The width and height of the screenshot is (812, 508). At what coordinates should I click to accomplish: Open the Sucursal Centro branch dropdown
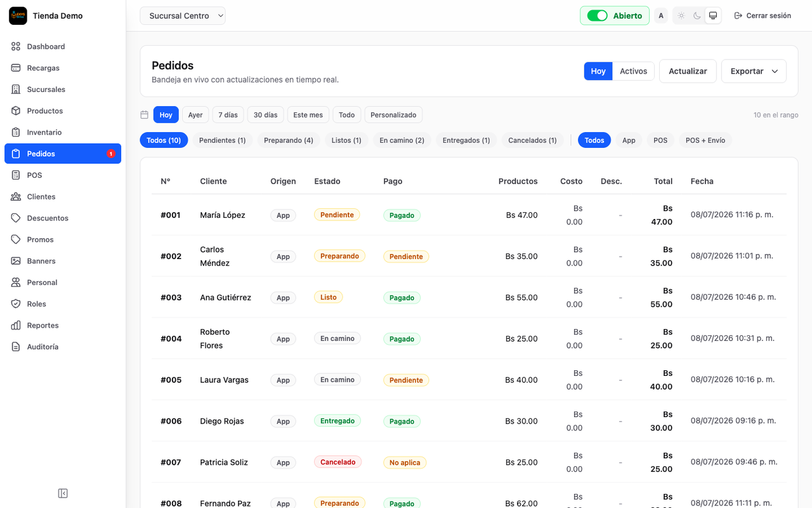pos(183,16)
